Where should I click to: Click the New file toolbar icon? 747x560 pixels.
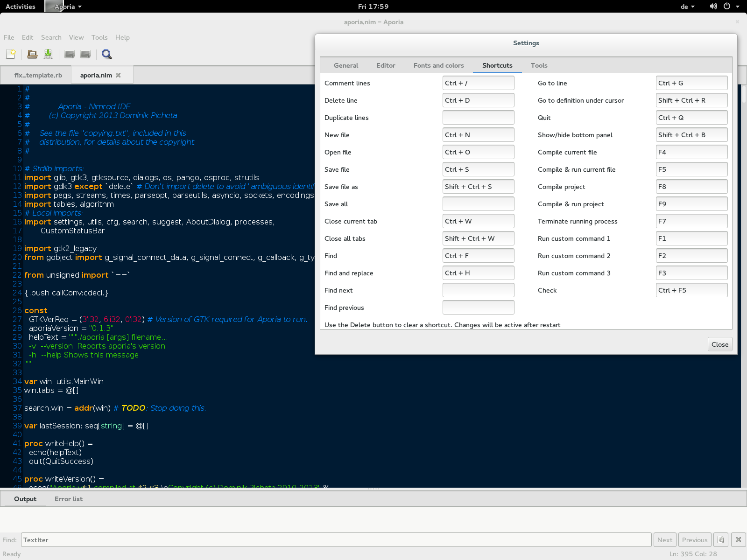[x=11, y=54]
